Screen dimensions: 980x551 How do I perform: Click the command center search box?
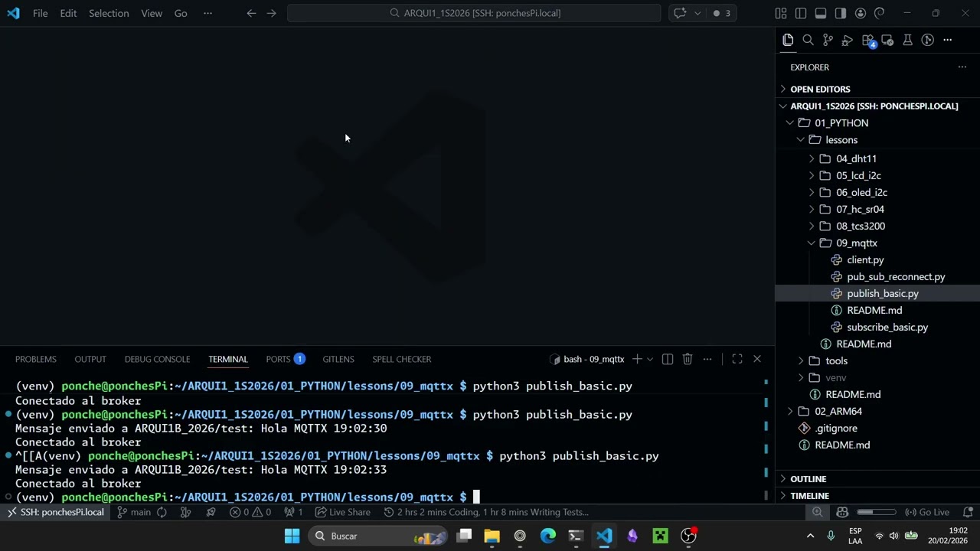click(474, 13)
